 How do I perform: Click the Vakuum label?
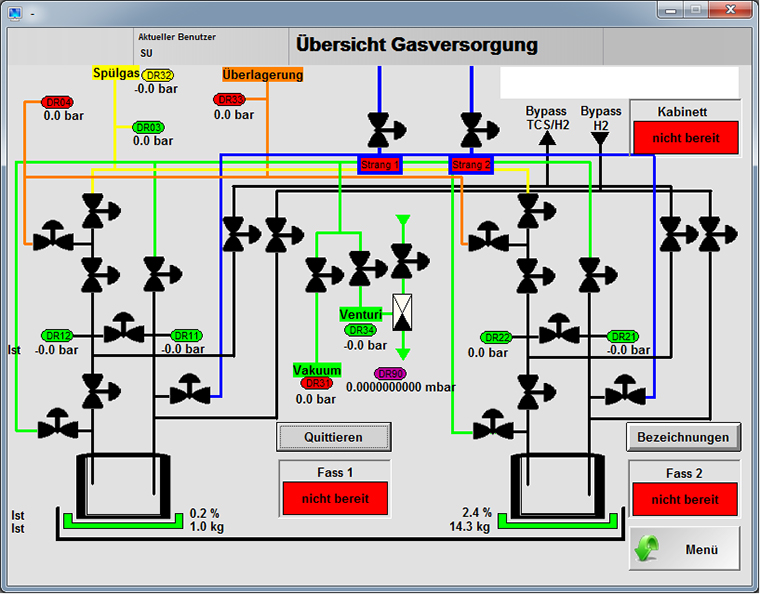pyautogui.click(x=317, y=370)
